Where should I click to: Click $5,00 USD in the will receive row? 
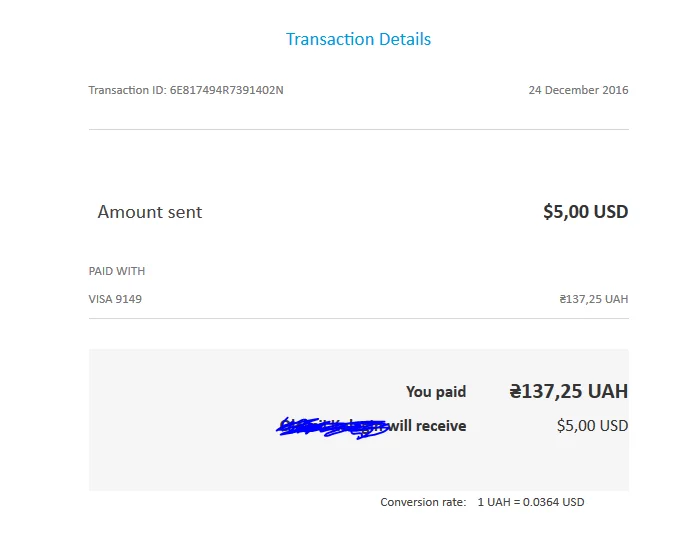coord(592,426)
